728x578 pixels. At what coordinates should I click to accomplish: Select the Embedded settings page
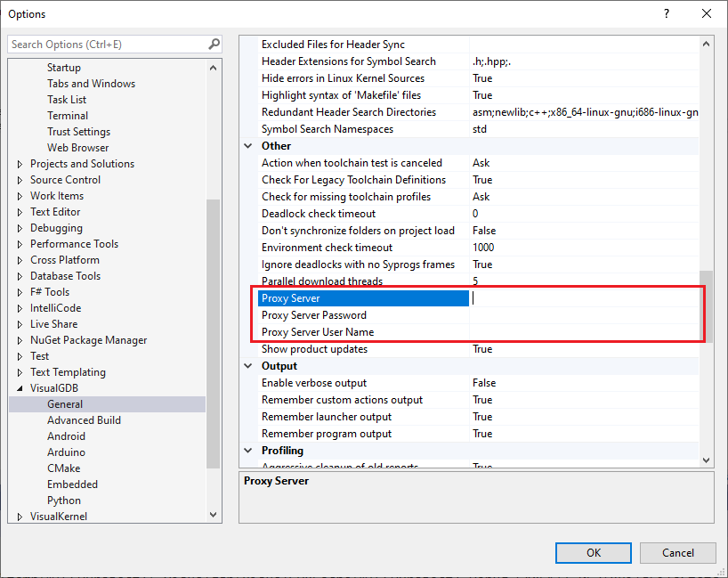pyautogui.click(x=72, y=484)
